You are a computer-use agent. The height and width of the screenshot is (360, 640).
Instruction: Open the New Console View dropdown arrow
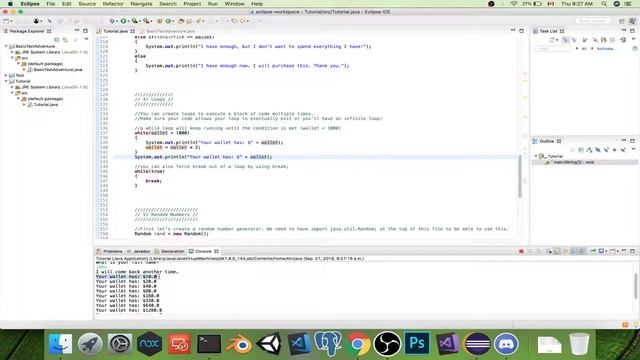617,251
